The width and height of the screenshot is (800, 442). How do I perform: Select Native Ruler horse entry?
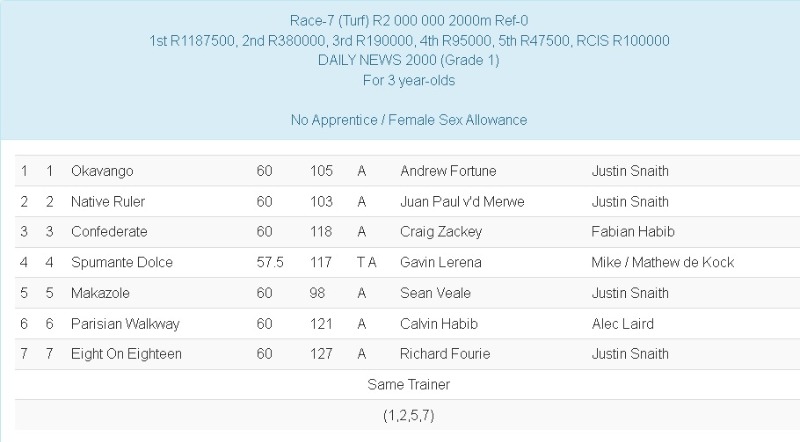point(108,202)
